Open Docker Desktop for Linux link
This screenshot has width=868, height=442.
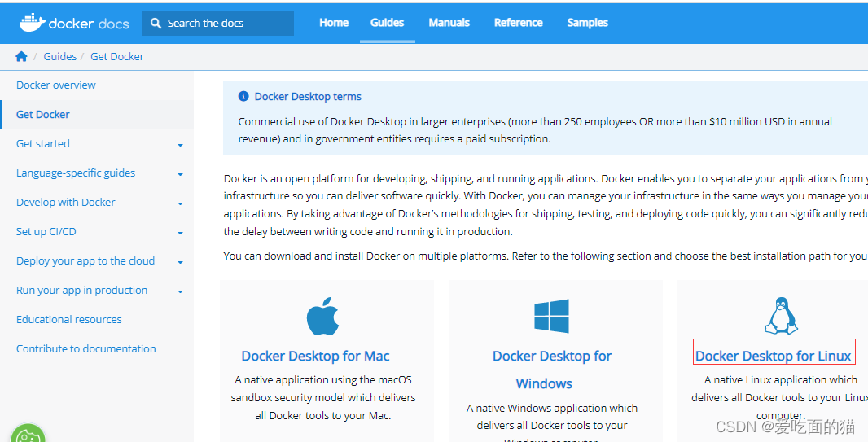[x=774, y=356]
